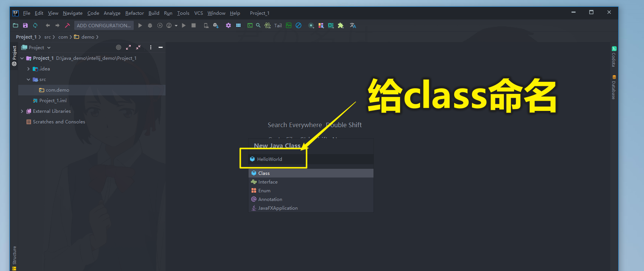Image resolution: width=644 pixels, height=271 pixels.
Task: Click the src breadcrumb
Action: coord(47,37)
